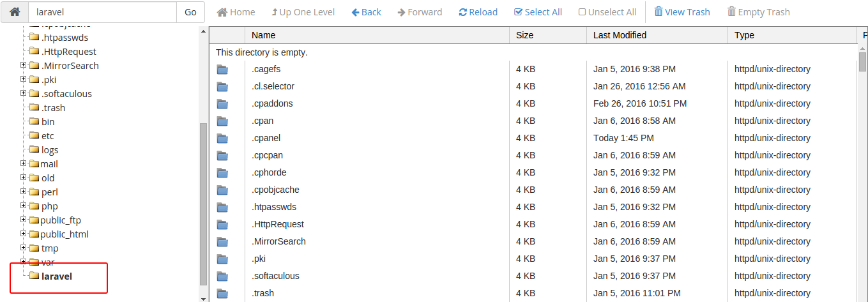Check Select All in the toolbar

tap(518, 12)
